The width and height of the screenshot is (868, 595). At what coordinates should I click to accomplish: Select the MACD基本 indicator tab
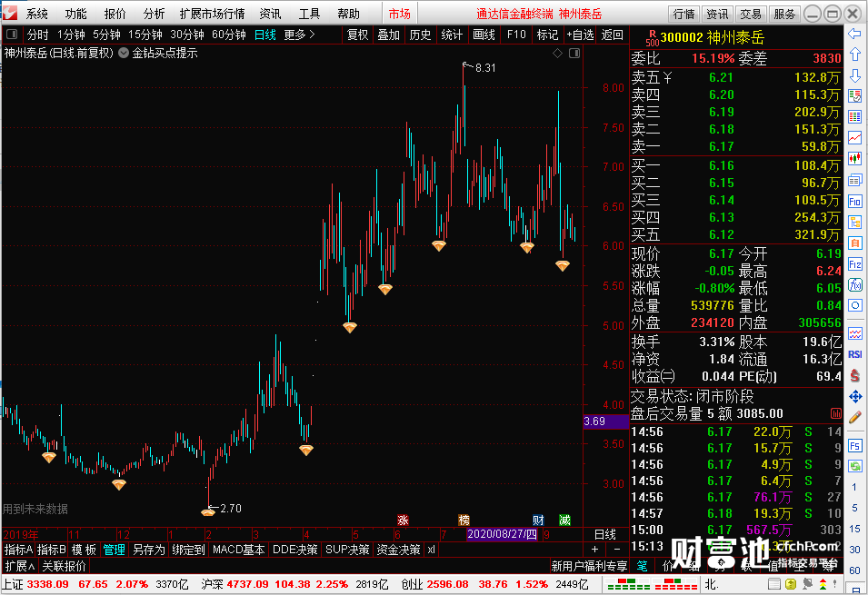[x=239, y=550]
